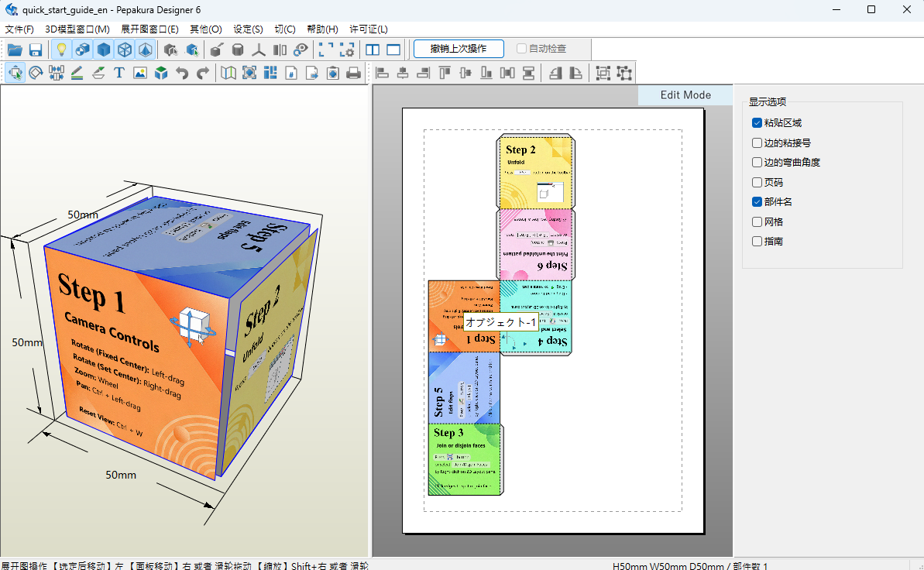Click the undo arrow icon
Image resolution: width=924 pixels, height=570 pixels.
[182, 73]
